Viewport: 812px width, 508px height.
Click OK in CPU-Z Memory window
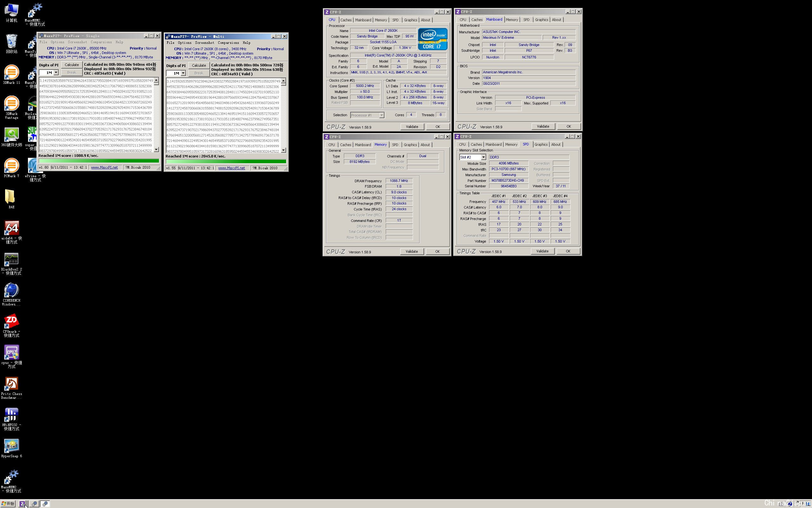437,251
